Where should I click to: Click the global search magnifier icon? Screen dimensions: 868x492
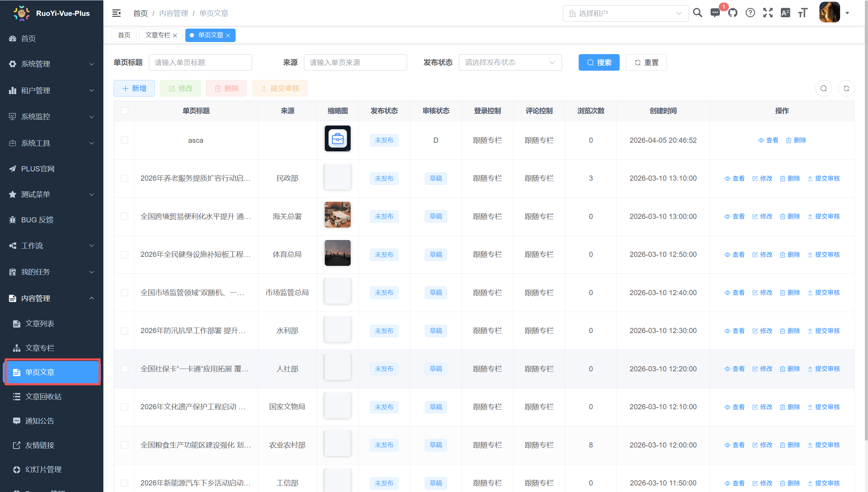click(697, 13)
